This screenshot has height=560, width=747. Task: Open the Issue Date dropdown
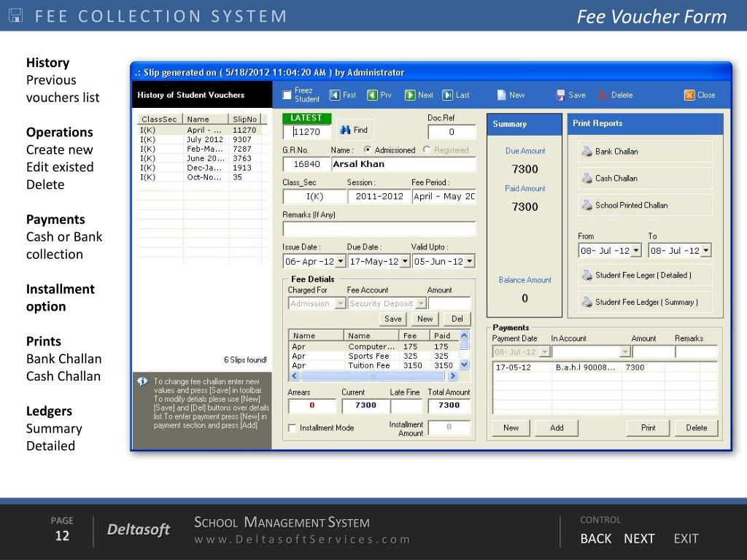coord(340,261)
